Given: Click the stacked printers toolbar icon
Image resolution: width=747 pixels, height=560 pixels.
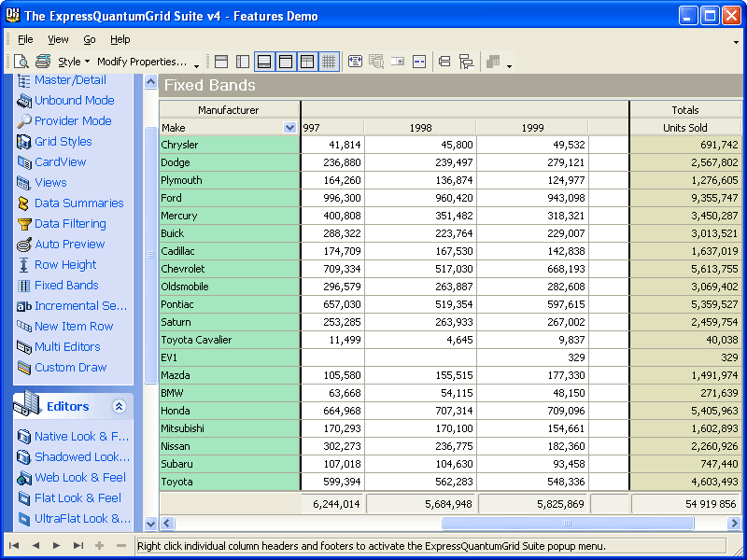Looking at the screenshot, I should pyautogui.click(x=43, y=62).
